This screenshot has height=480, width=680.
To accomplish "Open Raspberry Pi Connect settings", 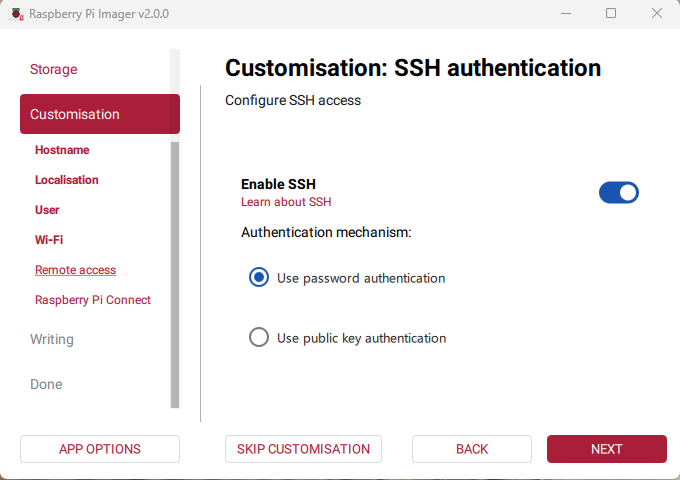I will click(93, 300).
